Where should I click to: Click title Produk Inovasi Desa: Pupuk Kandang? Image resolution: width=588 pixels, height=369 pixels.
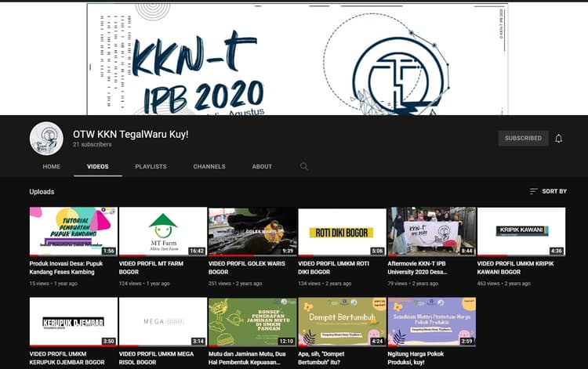point(66,268)
